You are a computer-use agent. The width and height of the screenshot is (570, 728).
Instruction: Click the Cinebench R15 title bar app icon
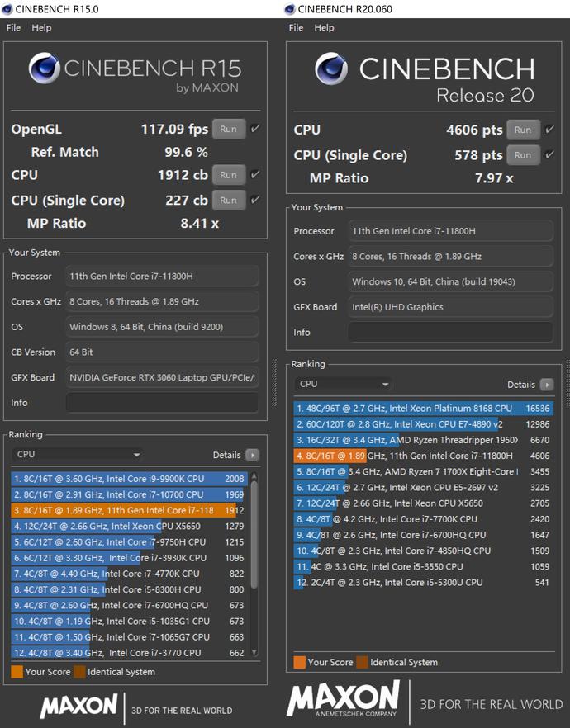7,9
